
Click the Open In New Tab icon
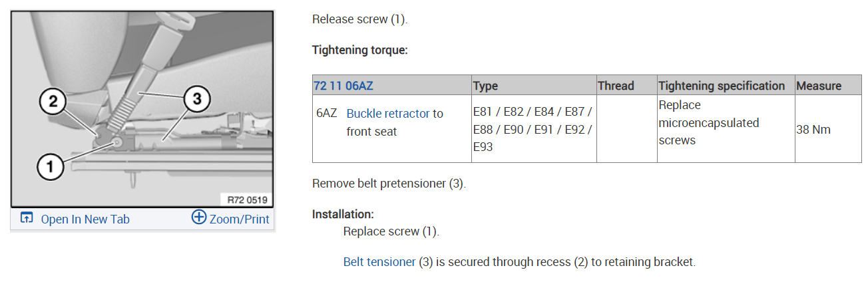click(x=27, y=219)
